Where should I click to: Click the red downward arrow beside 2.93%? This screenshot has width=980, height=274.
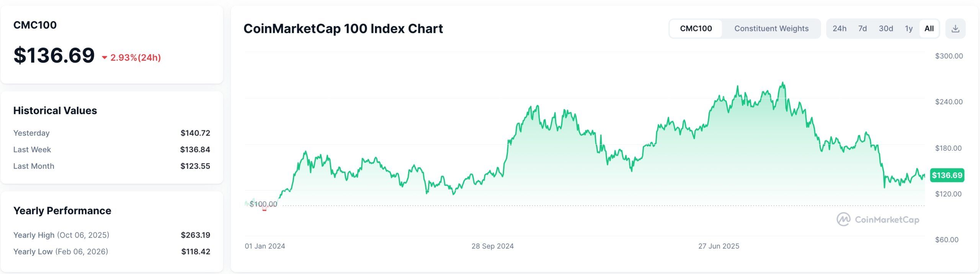[105, 58]
